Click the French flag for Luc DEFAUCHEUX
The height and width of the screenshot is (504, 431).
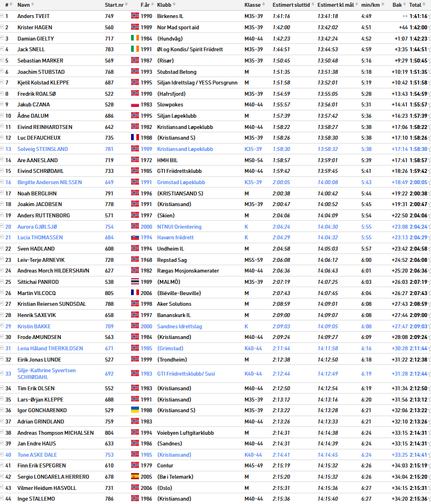[x=135, y=138]
